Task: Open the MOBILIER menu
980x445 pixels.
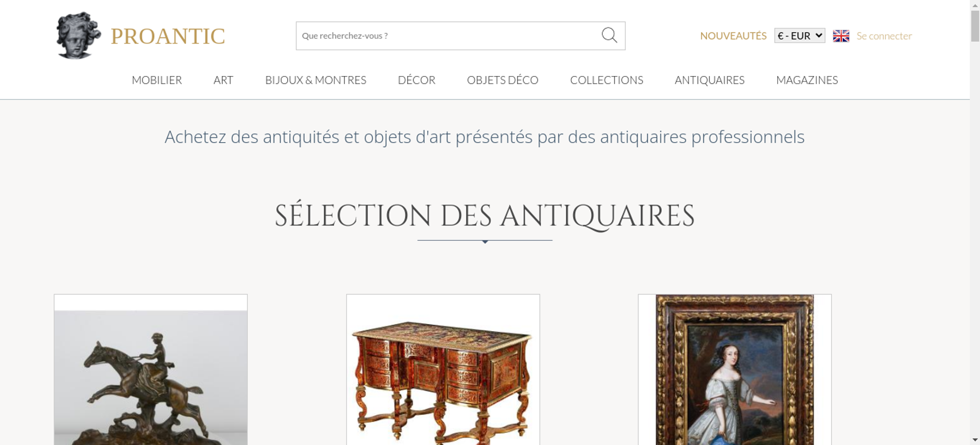Action: (157, 80)
